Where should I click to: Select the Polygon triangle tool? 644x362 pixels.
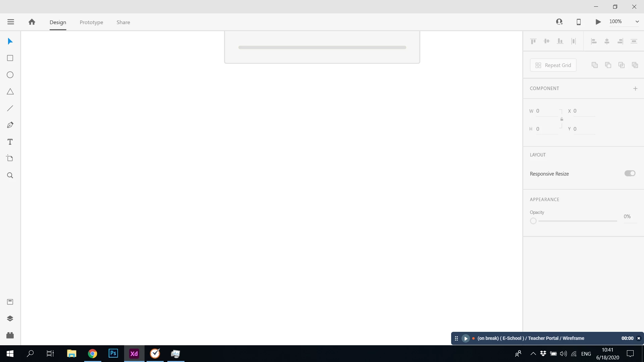pyautogui.click(x=10, y=92)
